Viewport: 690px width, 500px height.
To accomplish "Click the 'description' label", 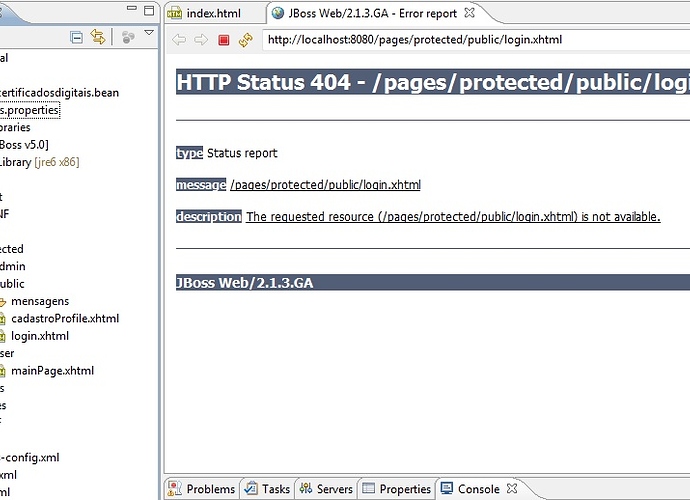I will (209, 217).
